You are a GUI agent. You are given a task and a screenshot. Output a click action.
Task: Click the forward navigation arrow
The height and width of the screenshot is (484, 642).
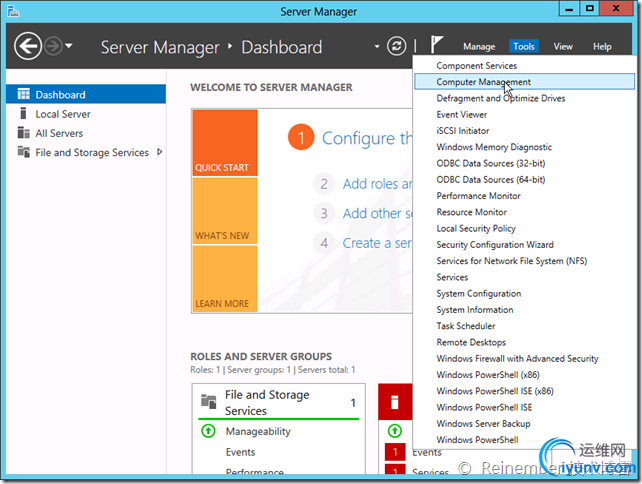[x=54, y=46]
